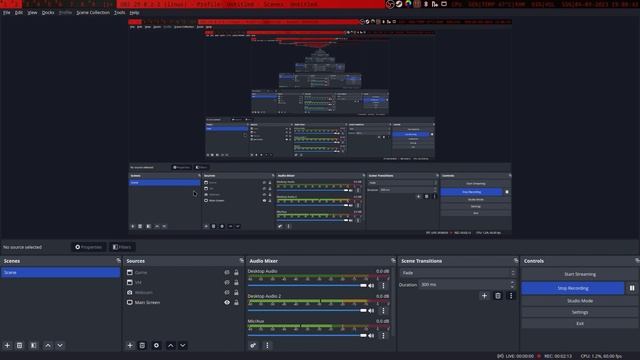Click the Desktop Audio 2 volume slider
This screenshot has height=360, width=640.
point(307,311)
